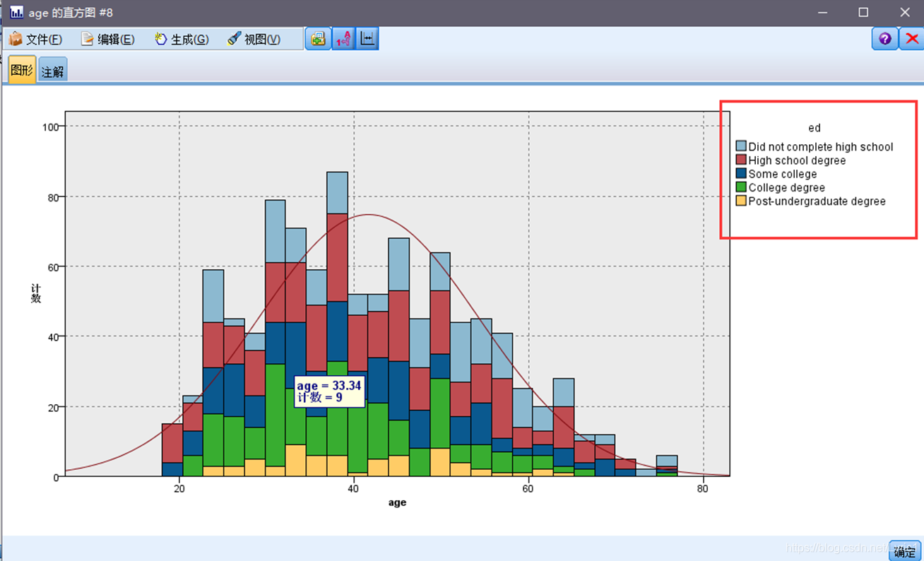The height and width of the screenshot is (561, 924).
Task: Select the yellow 'Post-undergraduate degree' legend swatch
Action: [x=741, y=201]
